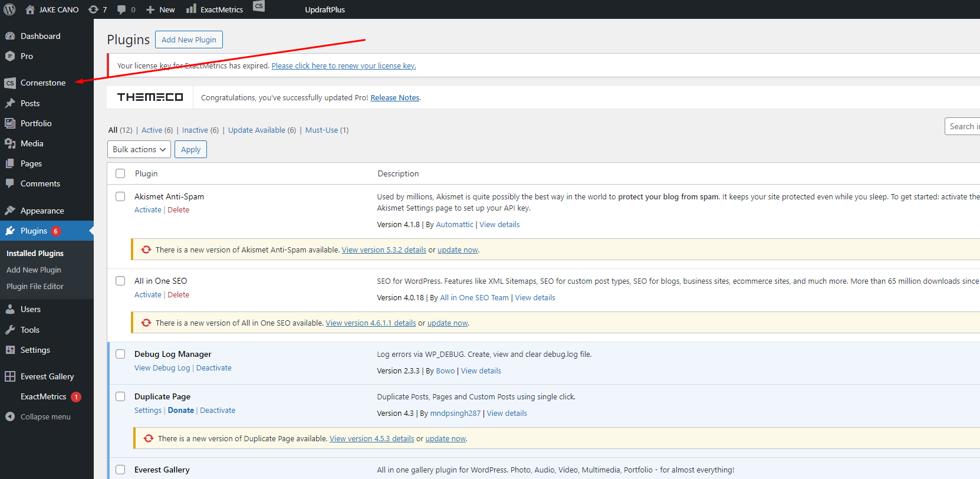The image size is (980, 479).
Task: Click the ExactMetrics bar chart icon in admin bar
Action: 191,9
